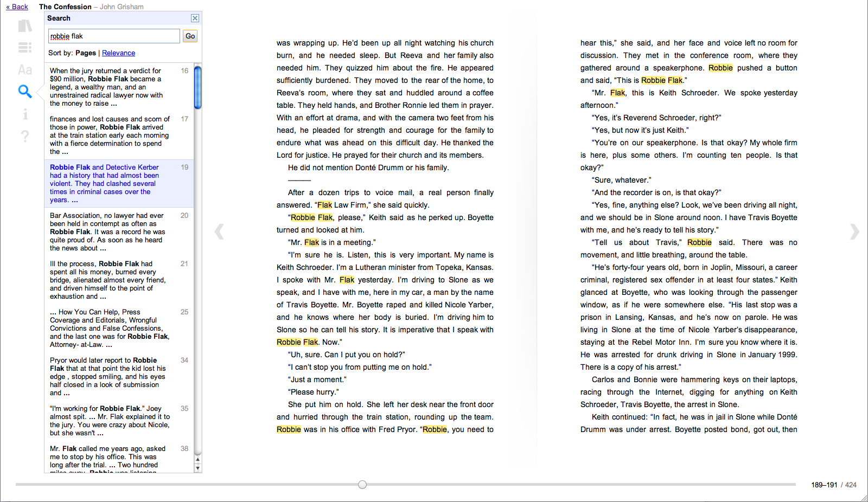The width and height of the screenshot is (868, 502).
Task: Sort search results by Relevance
Action: pos(118,53)
